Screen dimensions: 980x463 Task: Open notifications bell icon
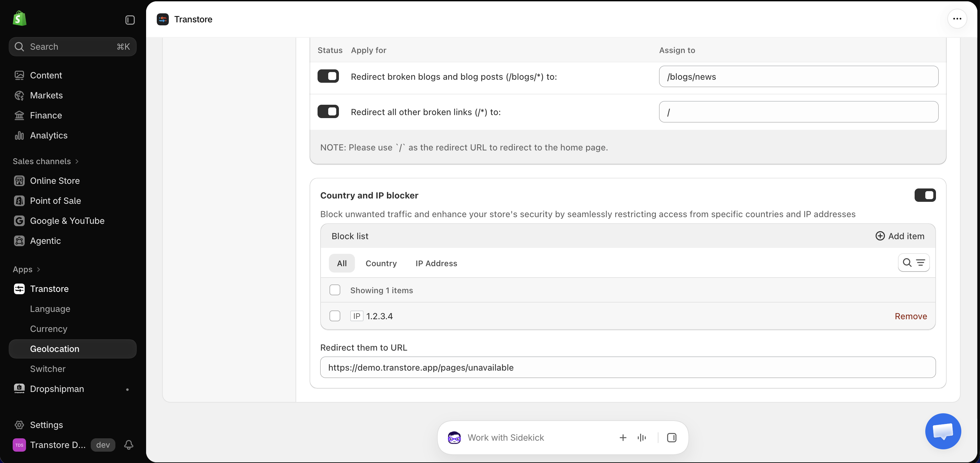128,445
